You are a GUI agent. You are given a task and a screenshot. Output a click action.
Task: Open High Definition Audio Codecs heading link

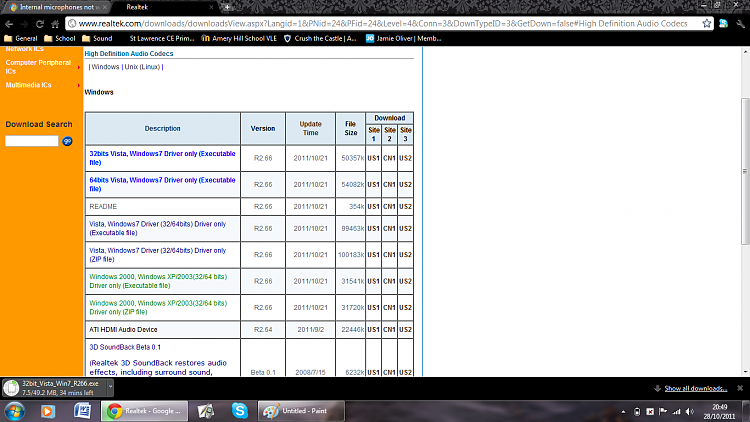(x=129, y=54)
